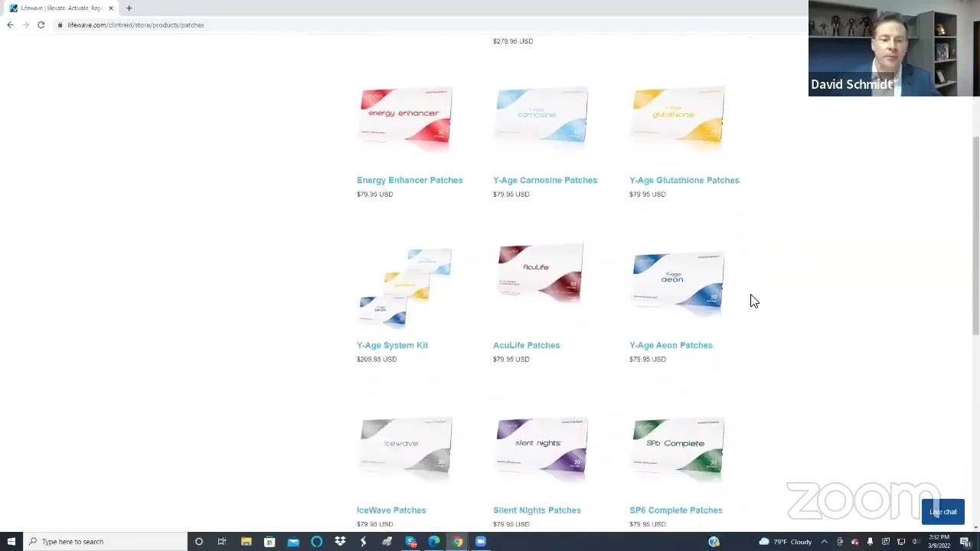Open Y-Age Glutathione Patches link
The image size is (980, 551).
[684, 180]
